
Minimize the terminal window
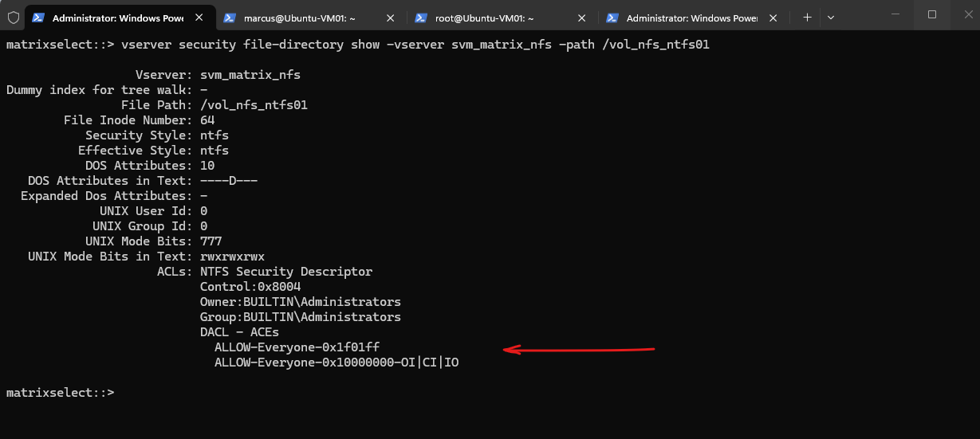[895, 14]
